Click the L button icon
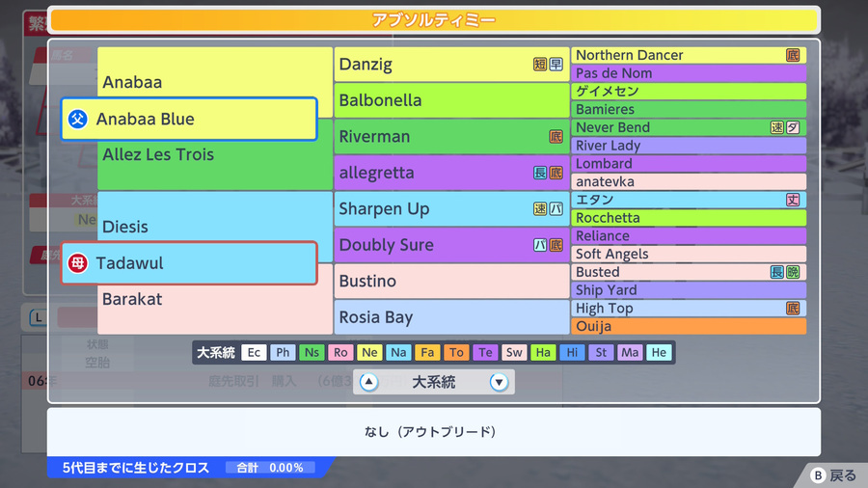The width and height of the screenshot is (868, 488). tap(38, 317)
